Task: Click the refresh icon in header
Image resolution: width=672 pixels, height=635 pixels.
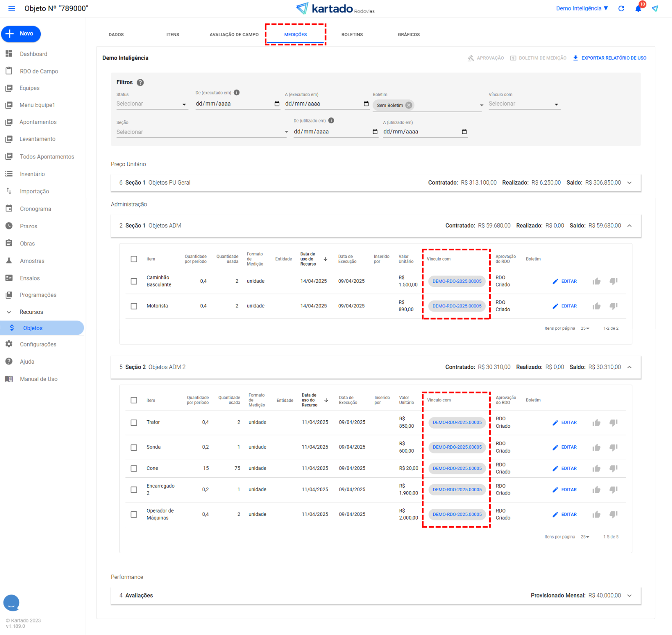Action: click(x=621, y=8)
